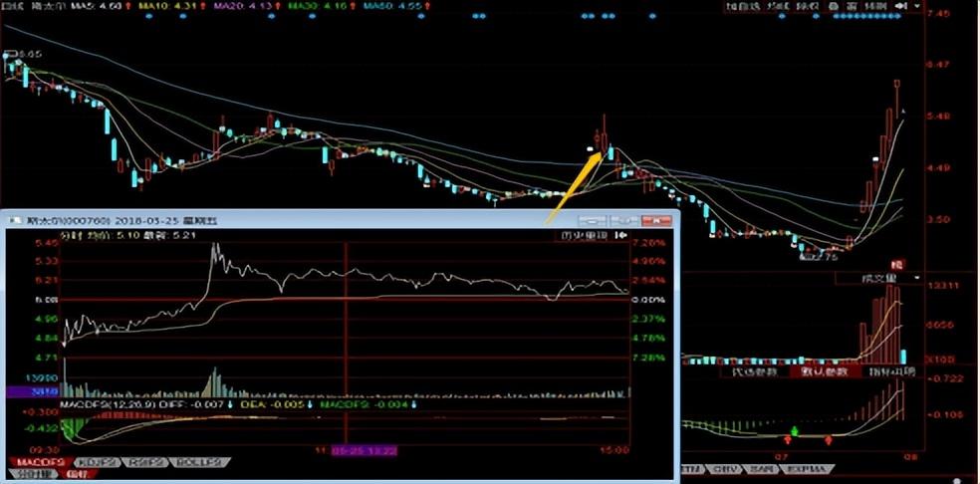Click 历史重现 in the intraday popup
This screenshot has height=484, width=980.
point(583,236)
